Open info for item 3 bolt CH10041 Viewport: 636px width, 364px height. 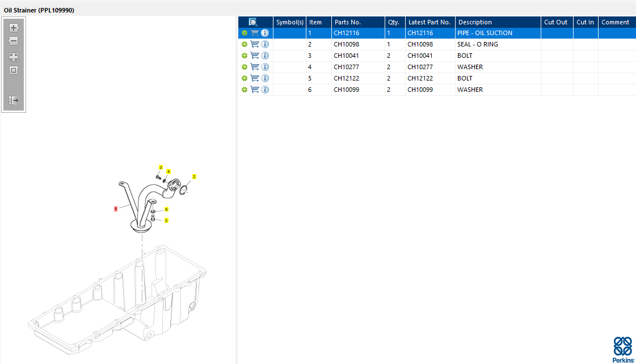265,56
